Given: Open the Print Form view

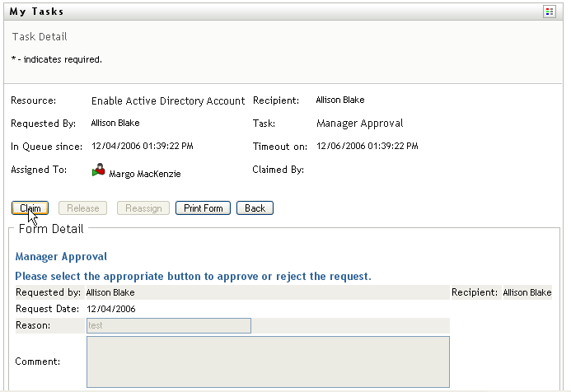Looking at the screenshot, I should point(204,208).
